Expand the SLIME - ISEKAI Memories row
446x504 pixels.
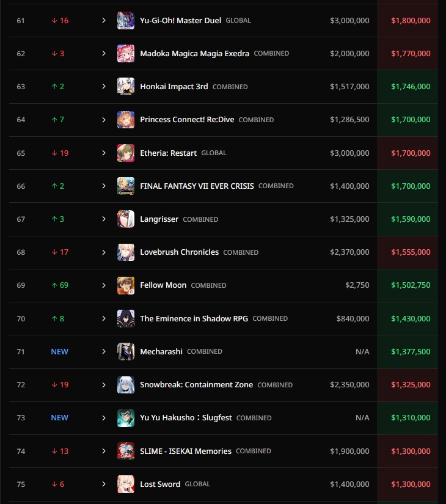pyautogui.click(x=104, y=451)
